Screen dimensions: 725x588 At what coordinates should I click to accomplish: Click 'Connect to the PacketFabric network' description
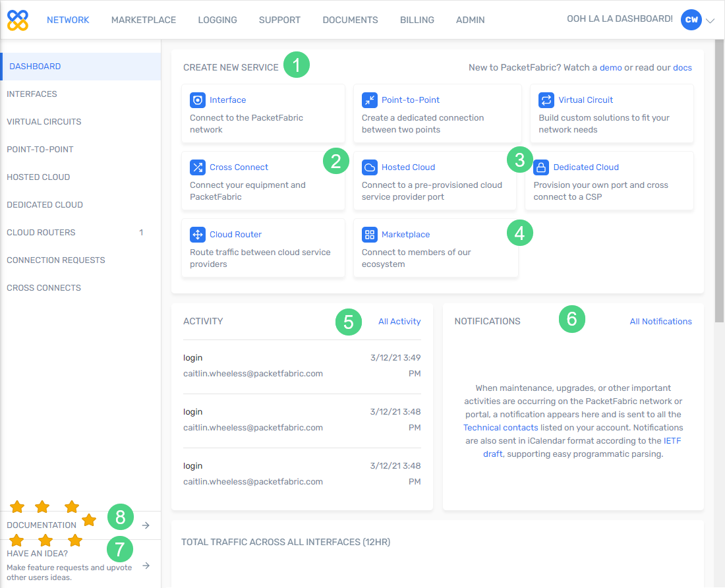(246, 123)
